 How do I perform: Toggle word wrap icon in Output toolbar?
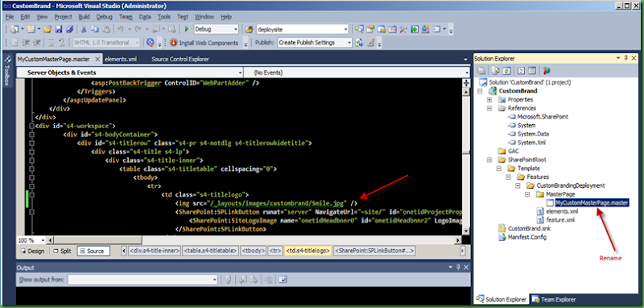pos(283,280)
